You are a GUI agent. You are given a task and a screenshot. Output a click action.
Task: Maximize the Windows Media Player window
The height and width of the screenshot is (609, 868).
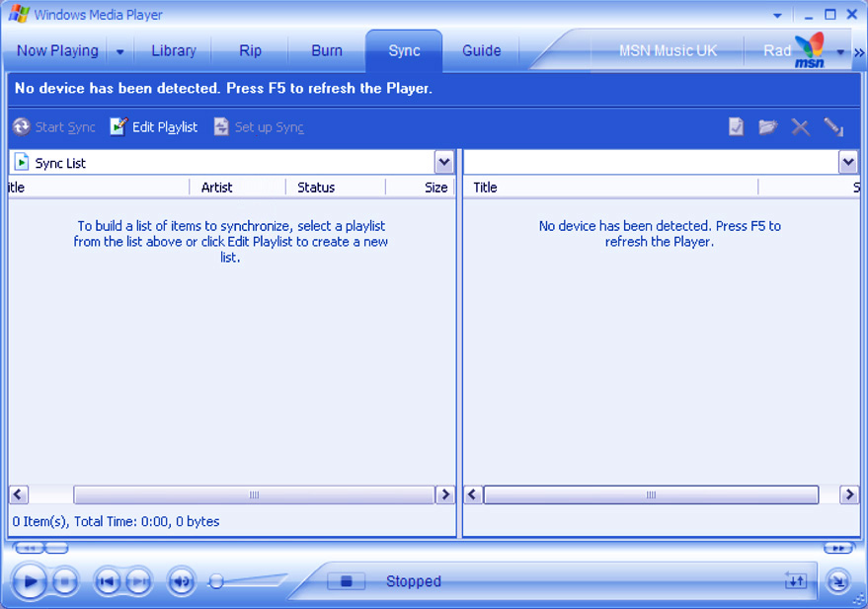[830, 15]
